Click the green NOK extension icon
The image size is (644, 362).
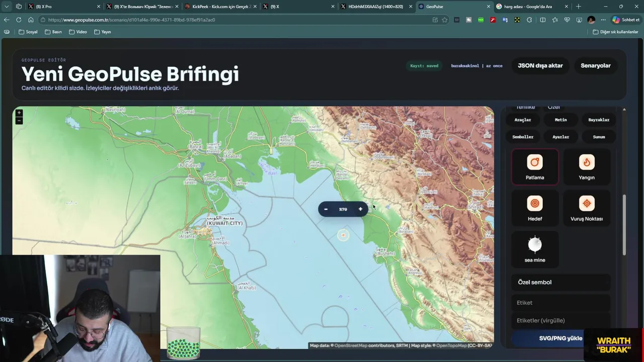(x=481, y=20)
